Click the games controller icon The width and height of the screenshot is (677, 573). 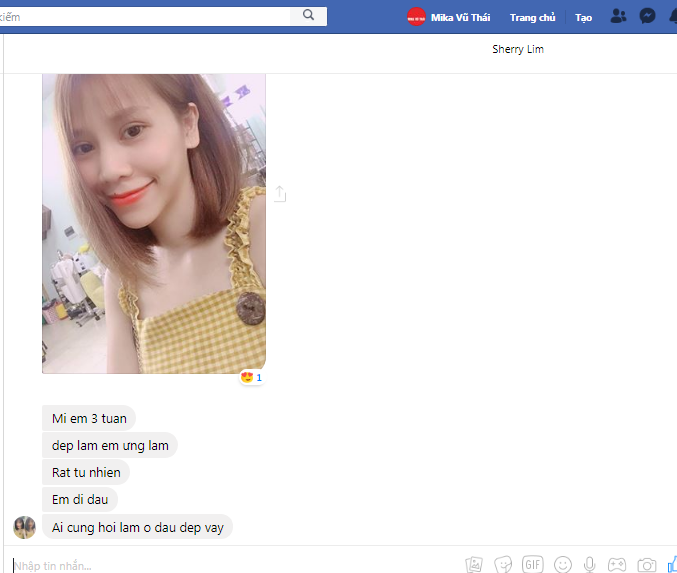click(618, 565)
